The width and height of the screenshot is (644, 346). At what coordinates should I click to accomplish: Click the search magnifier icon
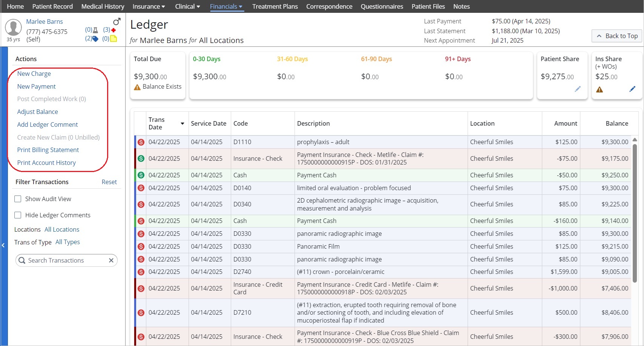point(22,260)
